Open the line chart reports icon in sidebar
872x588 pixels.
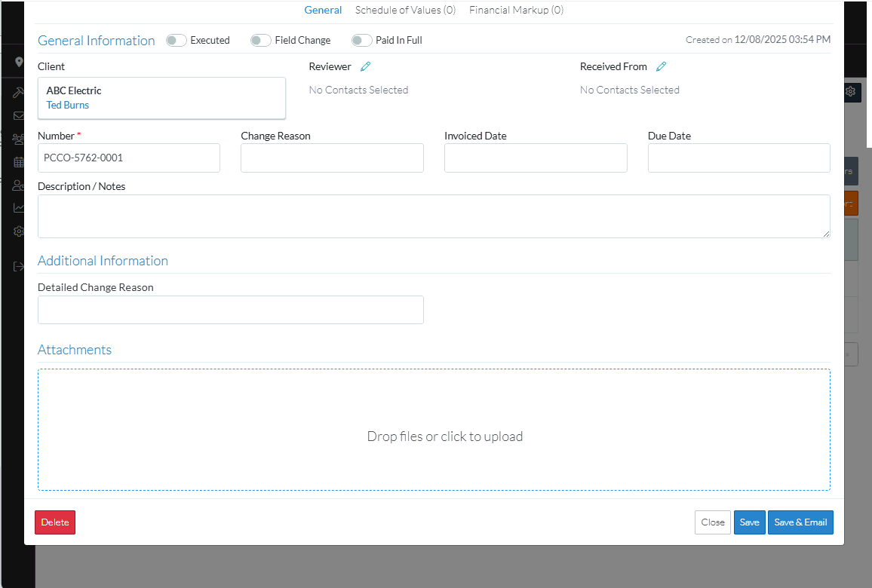[x=19, y=208]
